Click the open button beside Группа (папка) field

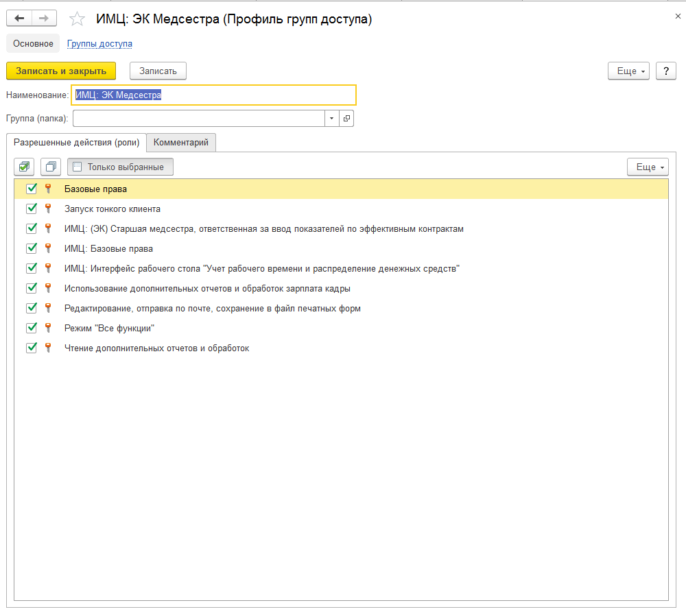(346, 119)
